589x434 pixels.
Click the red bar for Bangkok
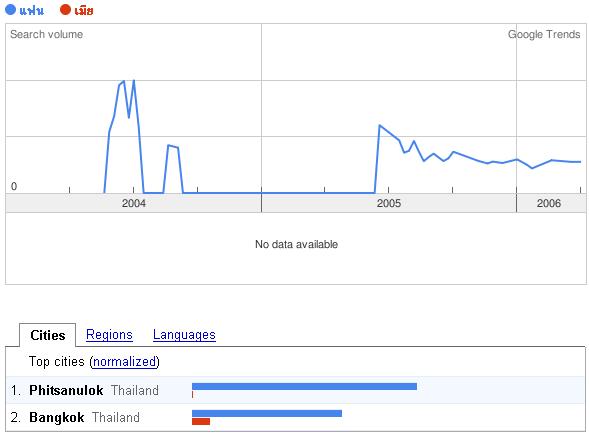click(x=201, y=422)
